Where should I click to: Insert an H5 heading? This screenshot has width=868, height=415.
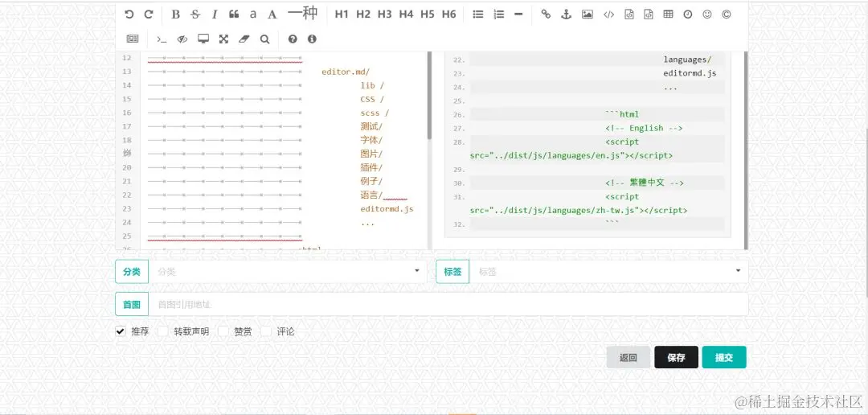click(428, 14)
